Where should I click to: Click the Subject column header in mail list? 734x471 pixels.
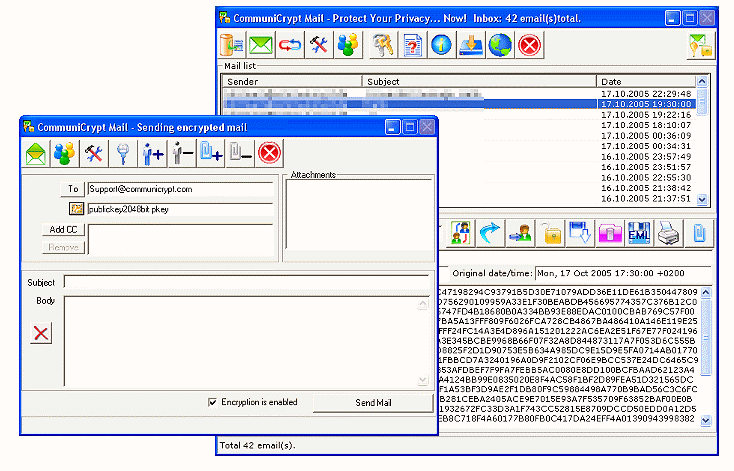[479, 81]
